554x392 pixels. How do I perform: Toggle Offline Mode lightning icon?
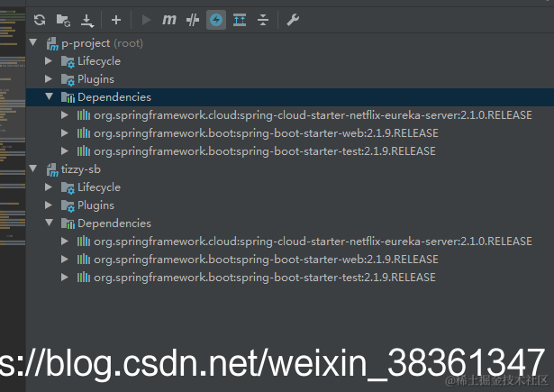click(216, 20)
